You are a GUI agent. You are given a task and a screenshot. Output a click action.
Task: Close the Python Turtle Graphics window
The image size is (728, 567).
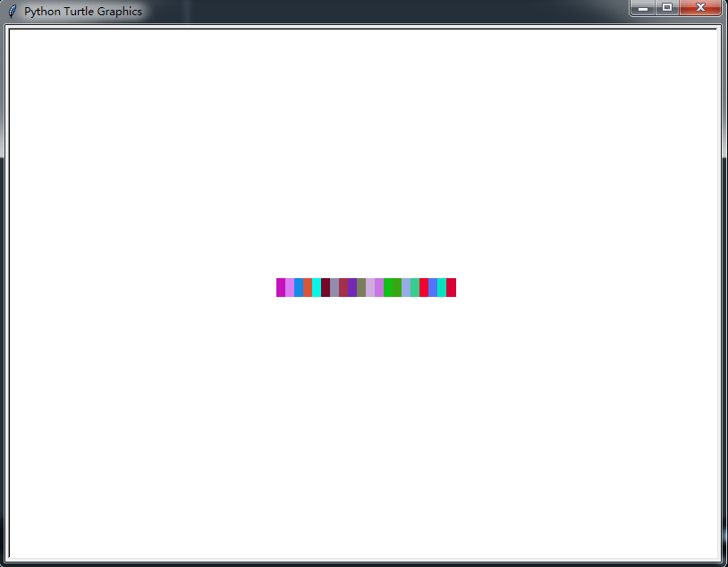tap(700, 8)
